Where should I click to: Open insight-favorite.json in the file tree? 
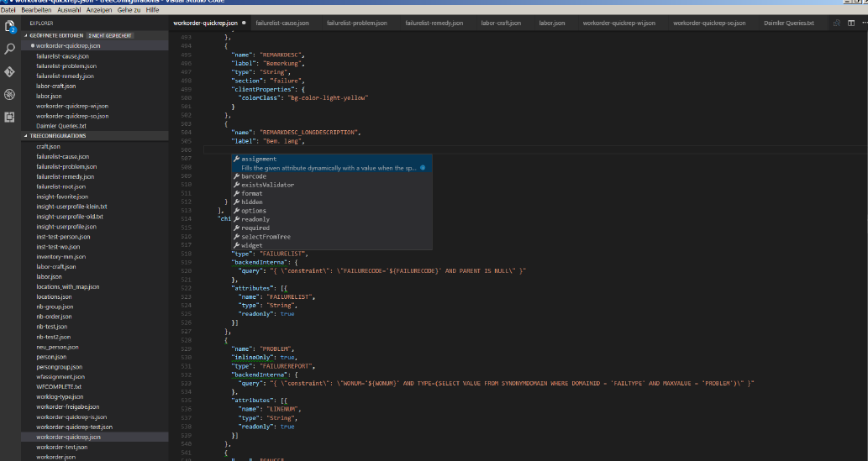[61, 196]
